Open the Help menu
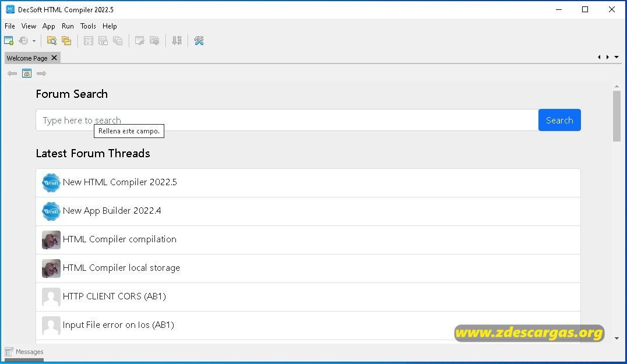Viewport: 627px width, 364px height. click(x=110, y=26)
